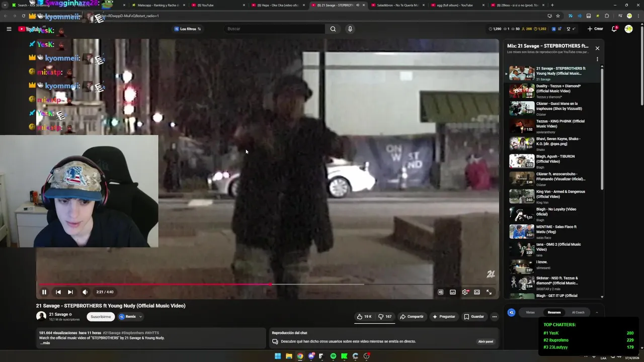Play MENTIME - Salas Flaco ft Matiu video

552,232
